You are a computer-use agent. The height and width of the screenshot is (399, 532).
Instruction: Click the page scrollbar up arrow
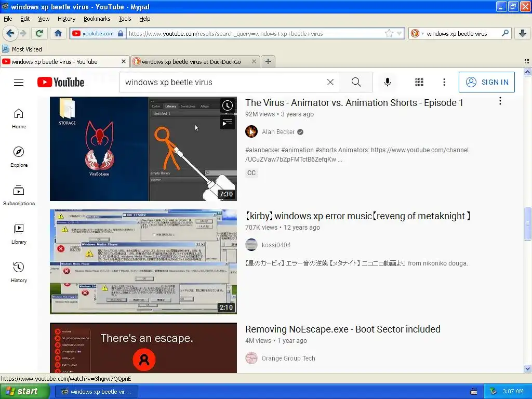[527, 72]
